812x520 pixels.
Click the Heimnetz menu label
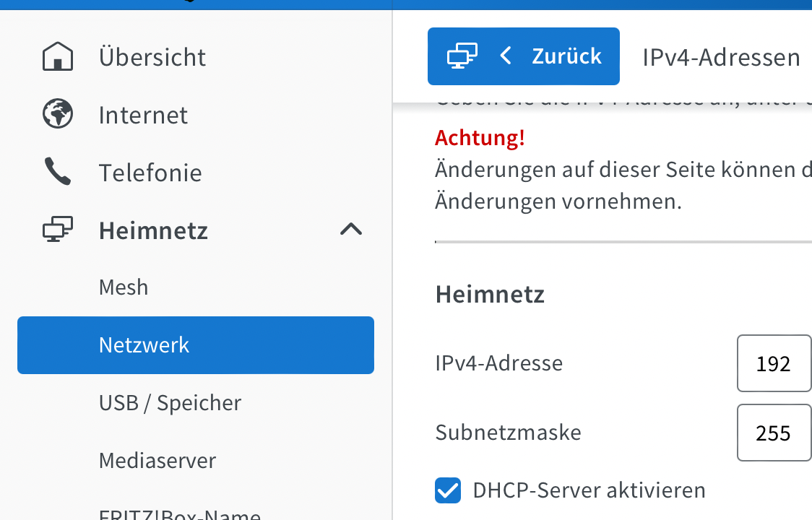tap(153, 230)
